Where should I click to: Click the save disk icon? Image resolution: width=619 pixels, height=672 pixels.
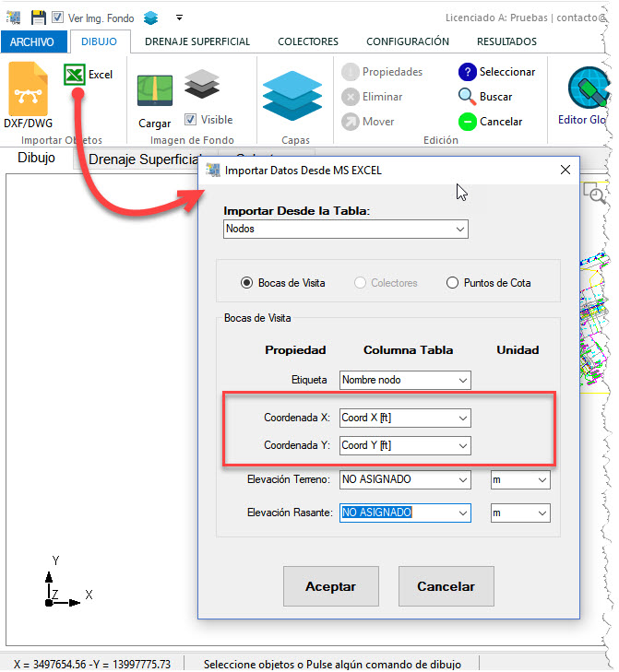click(x=39, y=17)
